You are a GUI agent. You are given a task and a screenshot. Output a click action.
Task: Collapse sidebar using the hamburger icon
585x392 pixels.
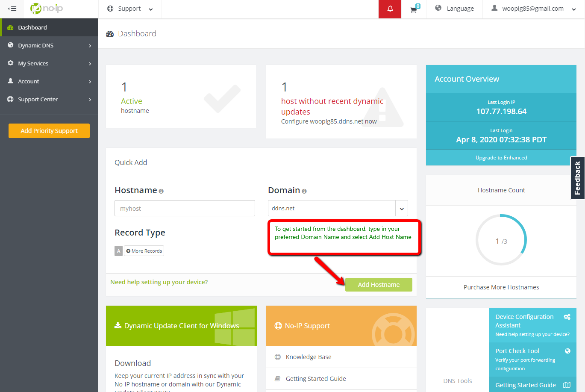[x=12, y=9]
